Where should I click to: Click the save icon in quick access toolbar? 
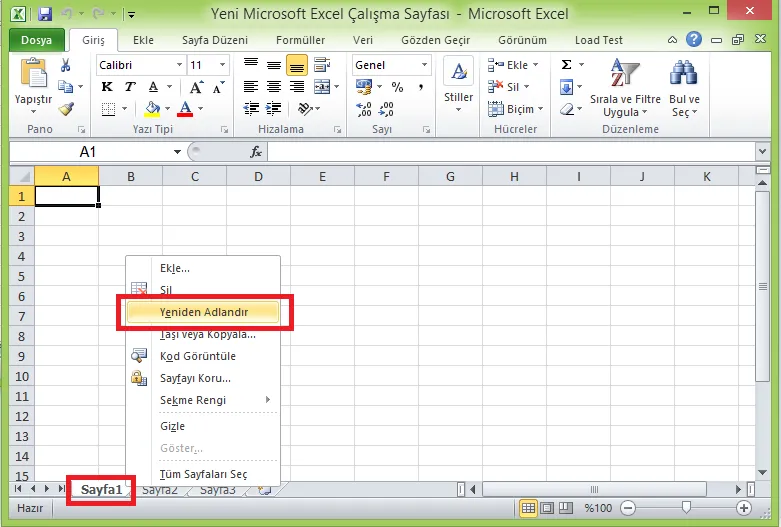pos(45,14)
